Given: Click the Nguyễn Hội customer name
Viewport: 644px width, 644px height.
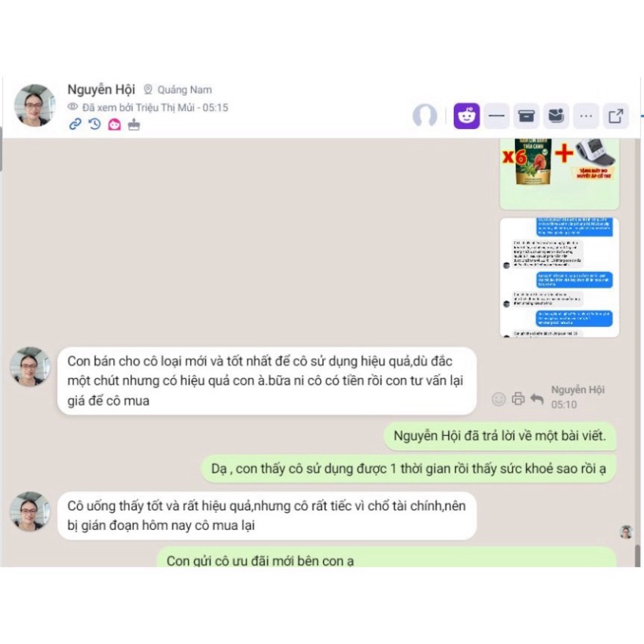Looking at the screenshot, I should coord(101,89).
